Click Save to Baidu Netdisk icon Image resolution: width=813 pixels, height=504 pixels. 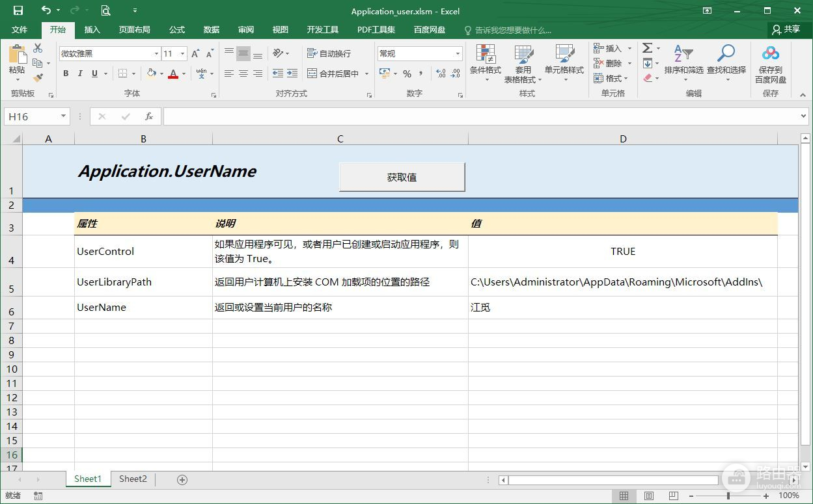(x=771, y=63)
